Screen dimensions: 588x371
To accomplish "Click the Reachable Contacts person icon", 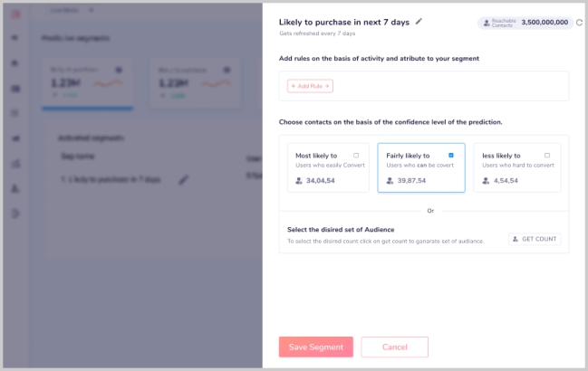I will coord(486,22).
